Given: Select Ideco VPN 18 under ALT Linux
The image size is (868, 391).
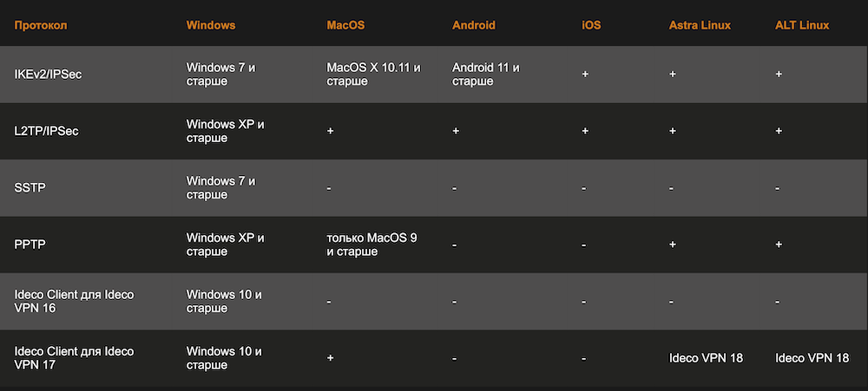Looking at the screenshot, I should click(812, 358).
